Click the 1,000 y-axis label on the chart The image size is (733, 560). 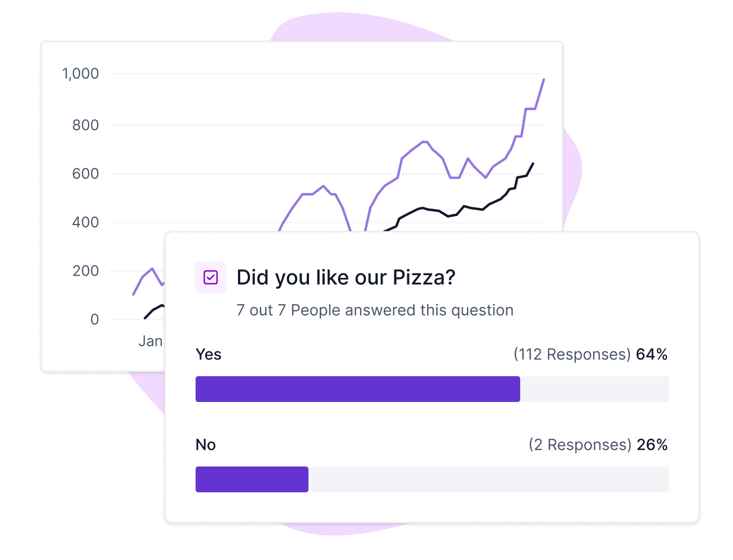[81, 74]
